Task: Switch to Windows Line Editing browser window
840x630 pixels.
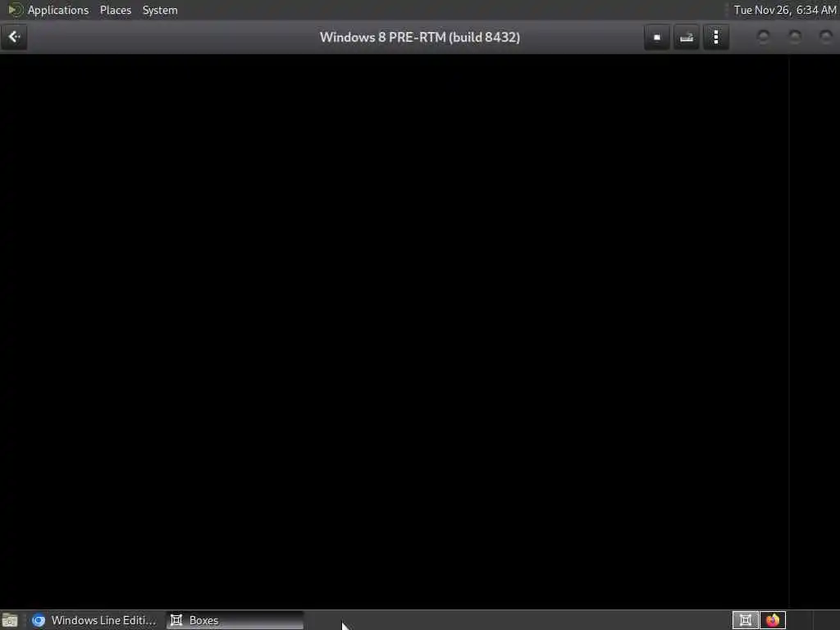Action: 94,620
